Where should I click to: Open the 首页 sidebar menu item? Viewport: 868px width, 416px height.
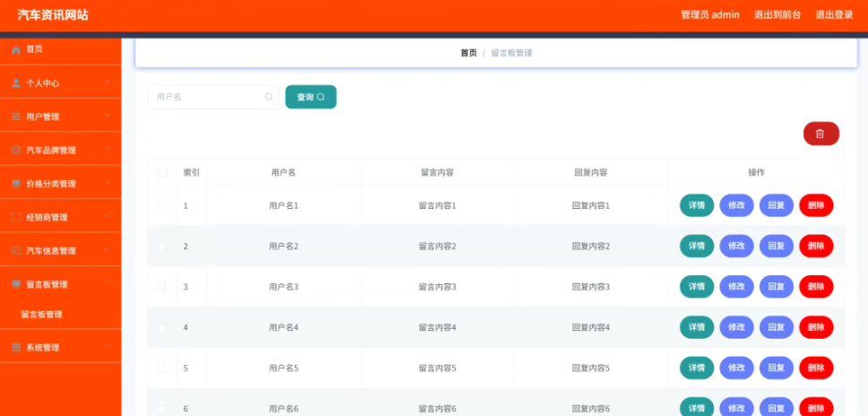[60, 50]
